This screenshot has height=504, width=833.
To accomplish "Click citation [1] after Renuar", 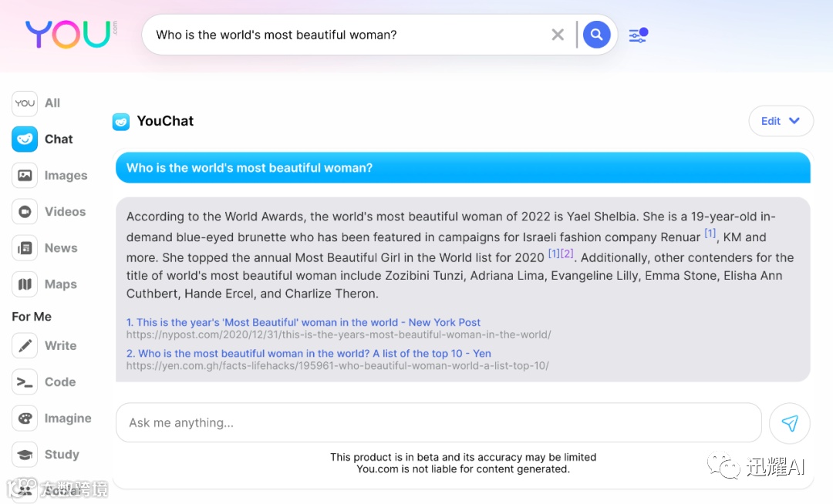I will tap(710, 233).
